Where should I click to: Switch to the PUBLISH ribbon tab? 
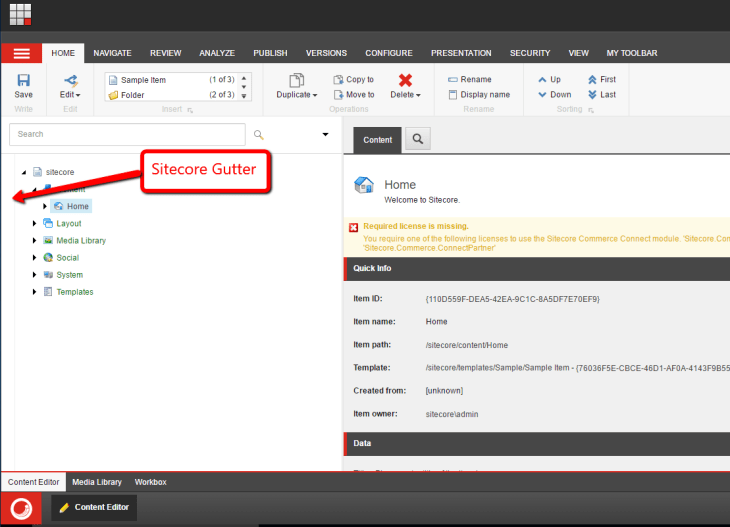click(270, 53)
